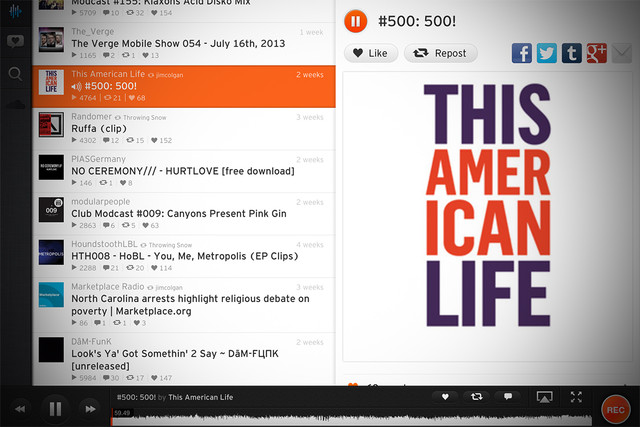
Task: Open the likes heart bubble sidebar icon
Action: 15,41
